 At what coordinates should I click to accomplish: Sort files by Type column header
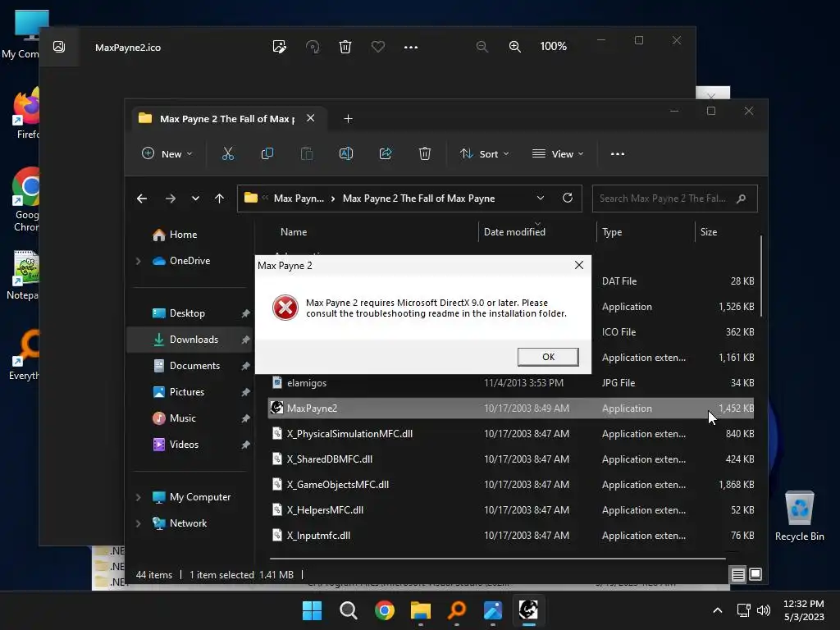point(612,232)
